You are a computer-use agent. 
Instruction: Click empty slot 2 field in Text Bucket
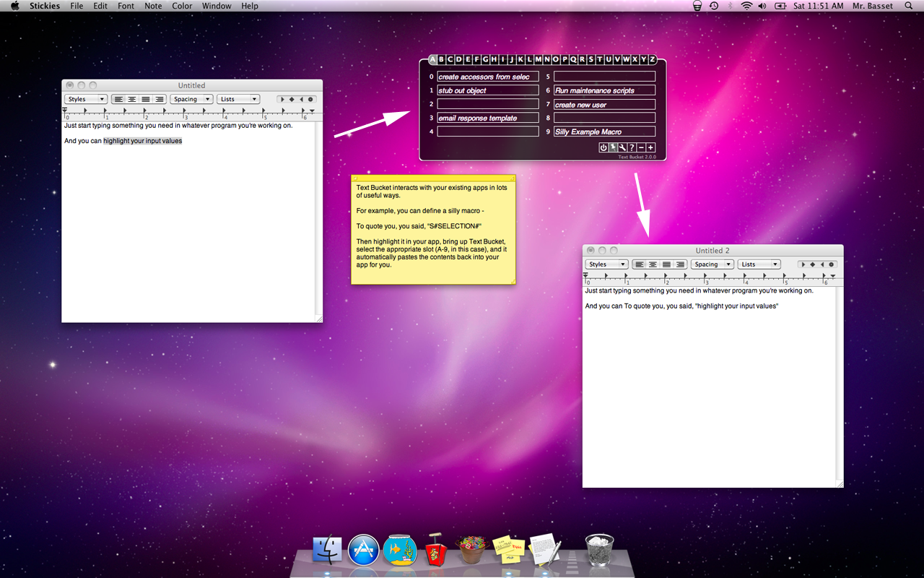tap(488, 104)
